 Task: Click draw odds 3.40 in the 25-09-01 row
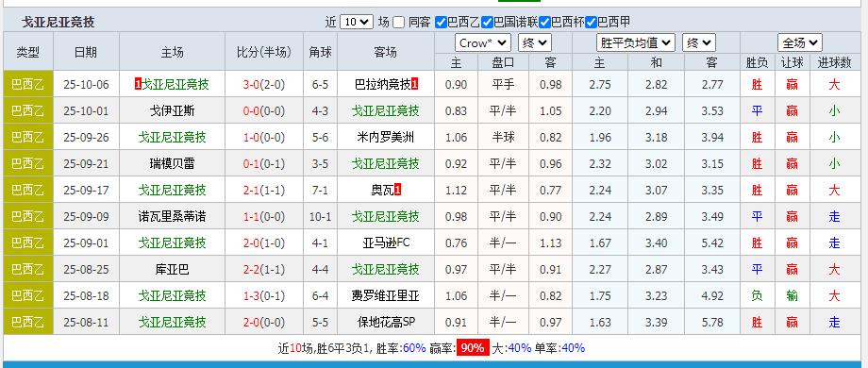click(x=656, y=243)
